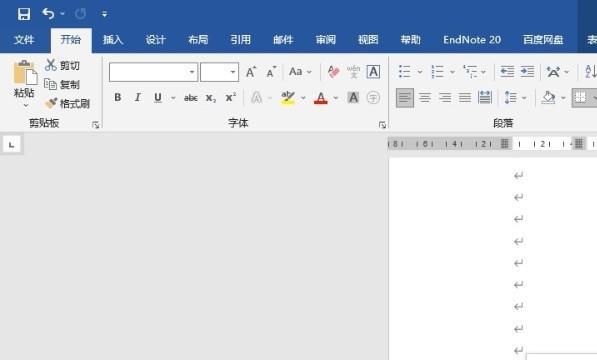The width and height of the screenshot is (597, 360).
Task: Toggle italic formatting
Action: 137,97
